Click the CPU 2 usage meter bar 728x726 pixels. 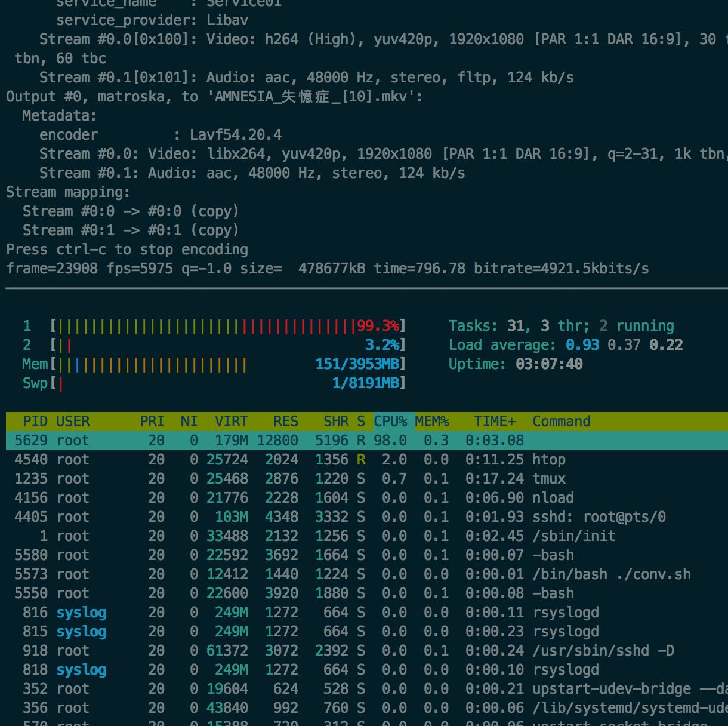[228, 345]
